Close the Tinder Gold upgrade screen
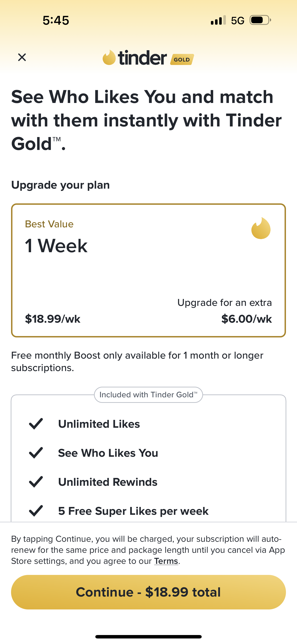The image size is (297, 644). pyautogui.click(x=22, y=57)
